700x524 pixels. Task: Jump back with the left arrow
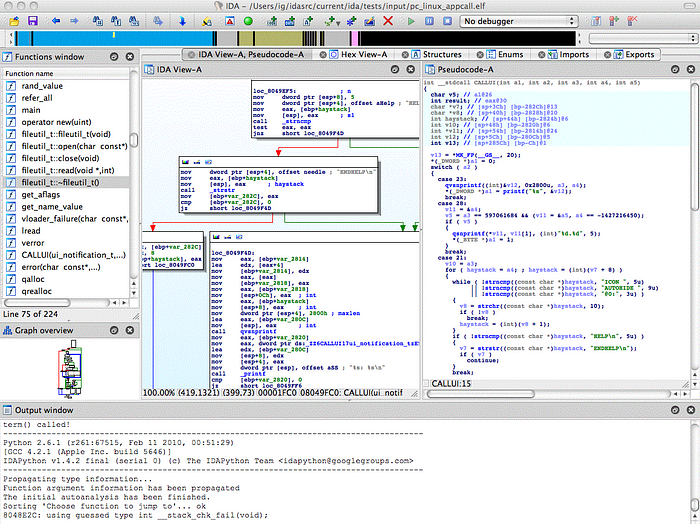(56, 21)
